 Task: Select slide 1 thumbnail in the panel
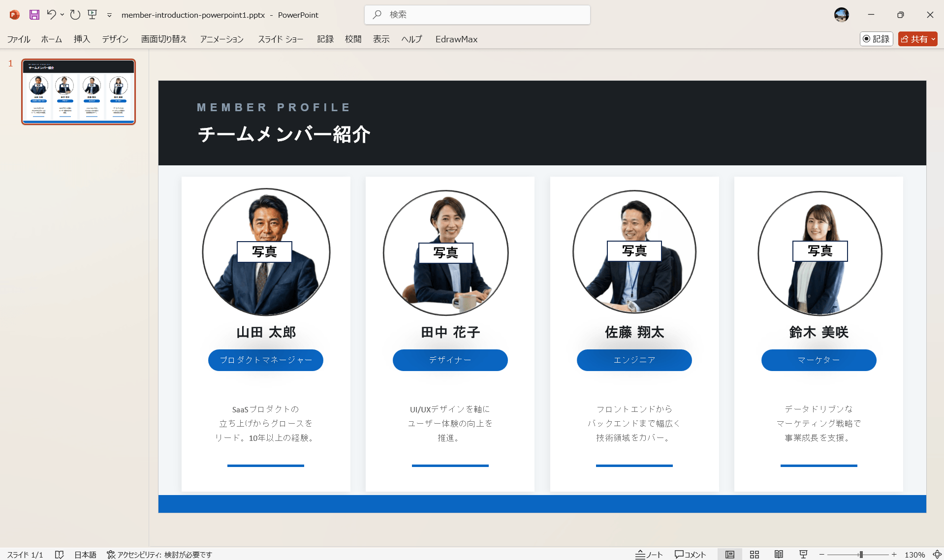click(x=78, y=92)
